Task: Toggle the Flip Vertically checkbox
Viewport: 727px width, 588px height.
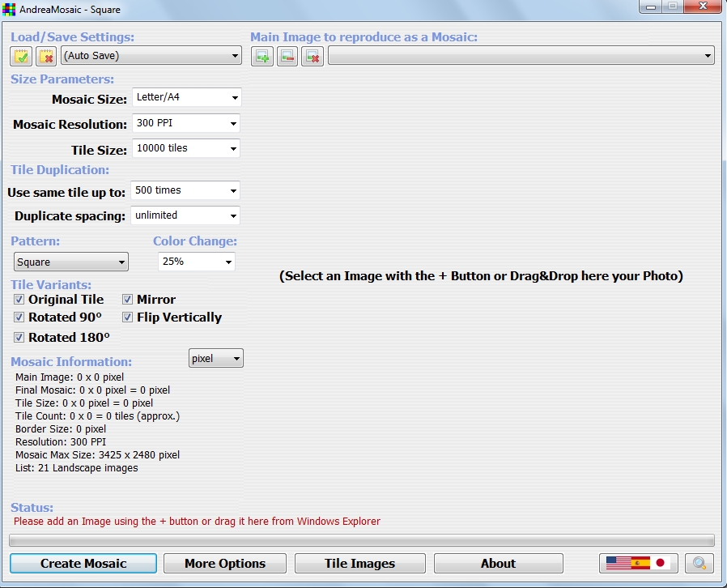Action: 127,317
